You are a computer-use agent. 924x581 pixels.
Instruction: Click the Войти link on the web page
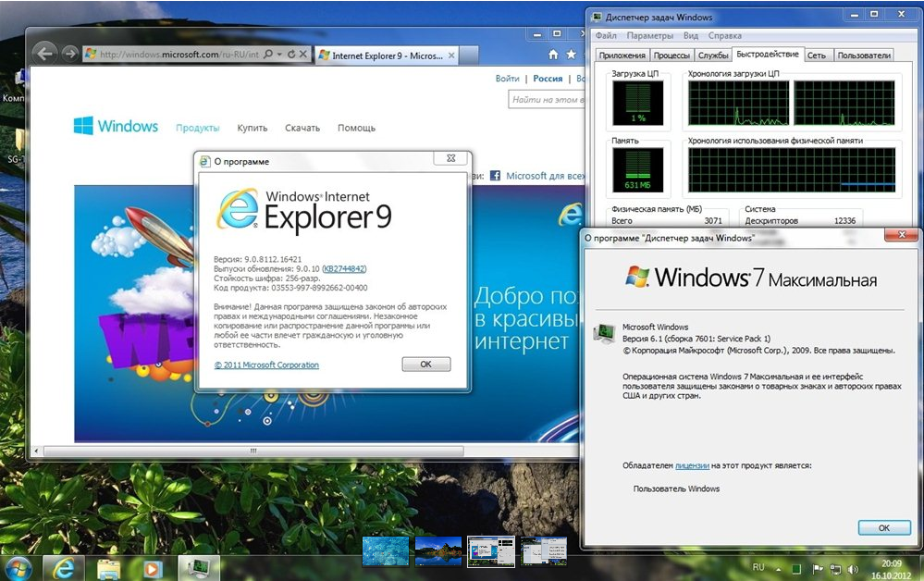click(508, 79)
